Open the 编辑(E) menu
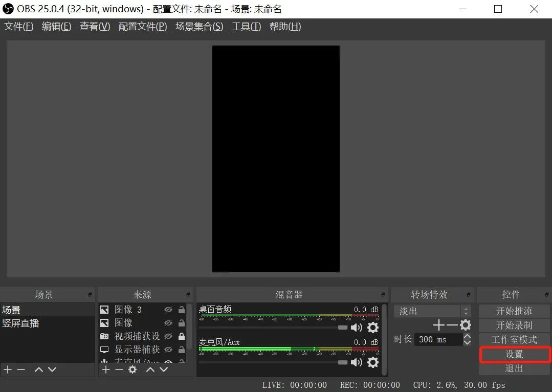Viewport: 552px width, 392px height. (x=56, y=27)
